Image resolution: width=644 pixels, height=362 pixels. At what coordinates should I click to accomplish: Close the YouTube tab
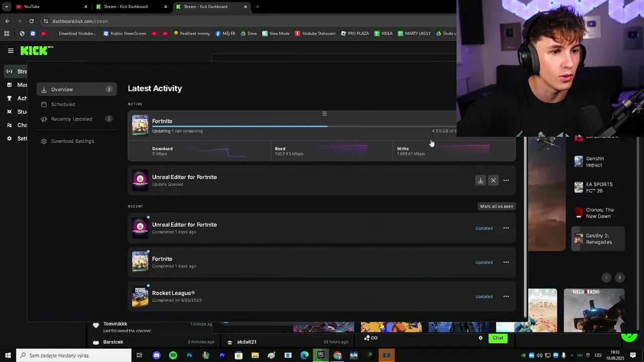tap(86, 7)
